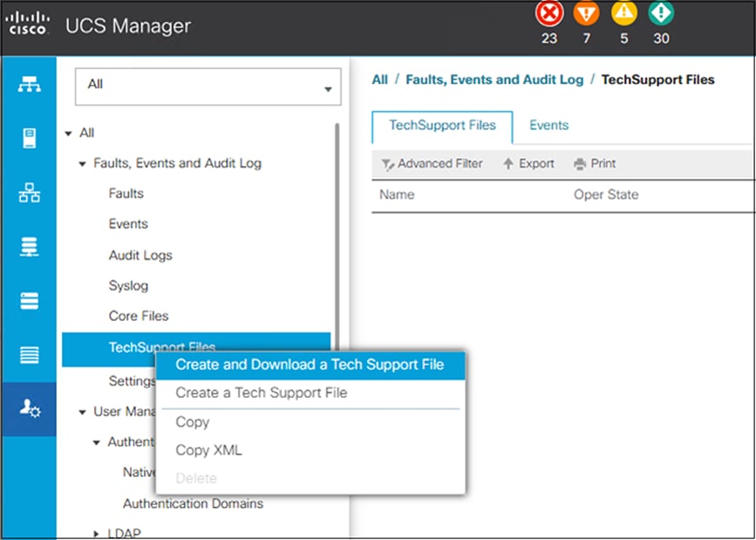Open the SAN navigation icon
Screen dimensions: 756x540
point(29,247)
